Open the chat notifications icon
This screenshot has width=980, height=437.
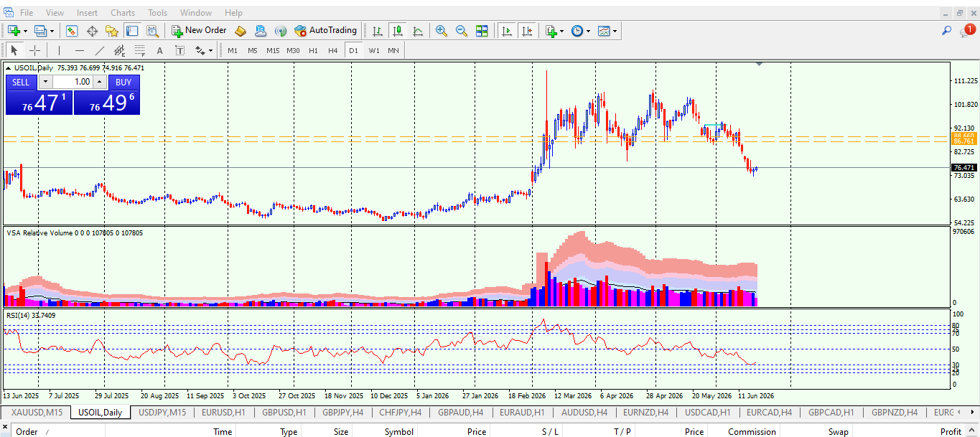pyautogui.click(x=967, y=31)
